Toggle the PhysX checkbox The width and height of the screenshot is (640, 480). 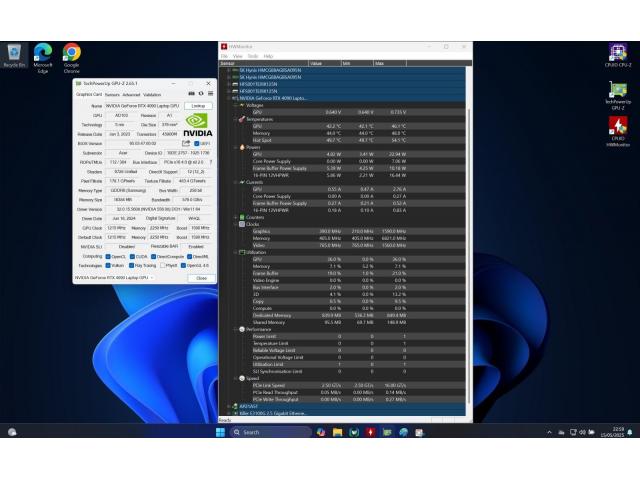pyautogui.click(x=163, y=265)
